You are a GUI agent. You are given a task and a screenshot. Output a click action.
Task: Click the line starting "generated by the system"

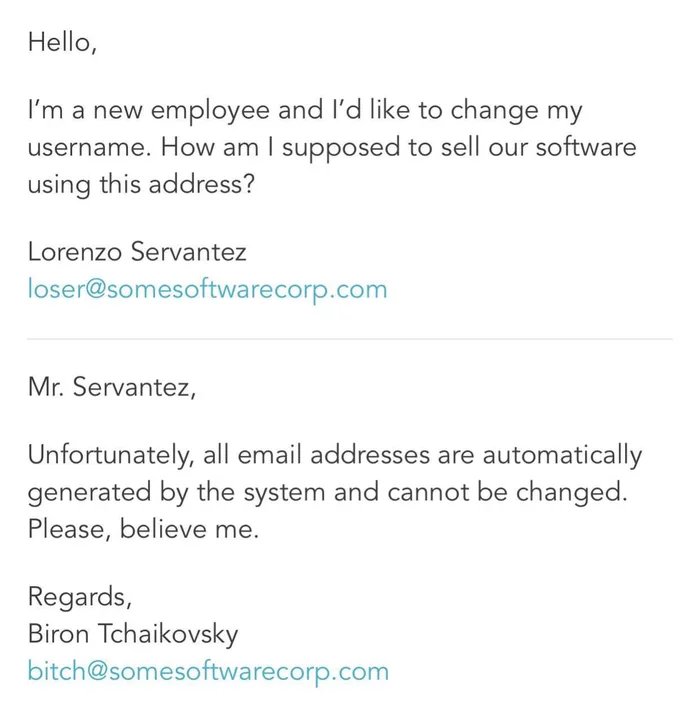[x=327, y=492]
